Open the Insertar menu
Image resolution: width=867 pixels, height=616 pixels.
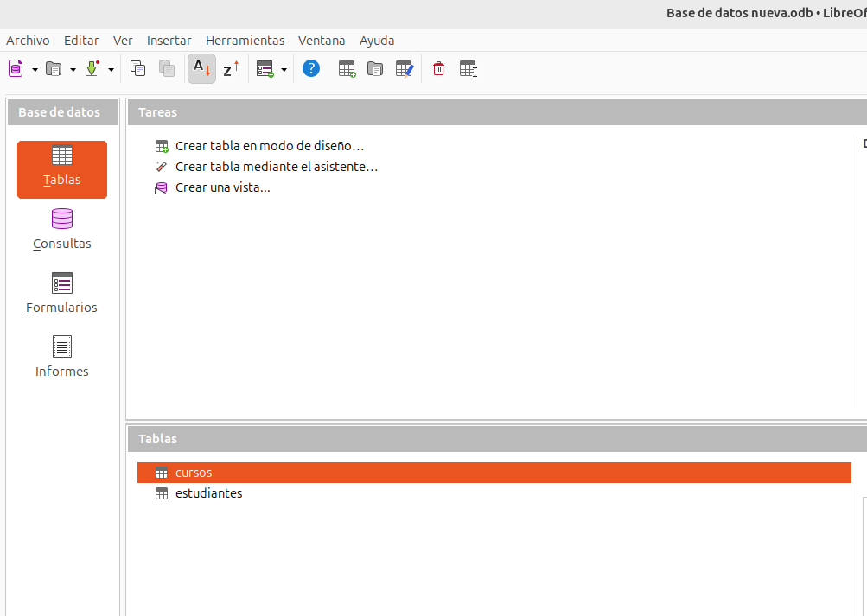pos(169,41)
